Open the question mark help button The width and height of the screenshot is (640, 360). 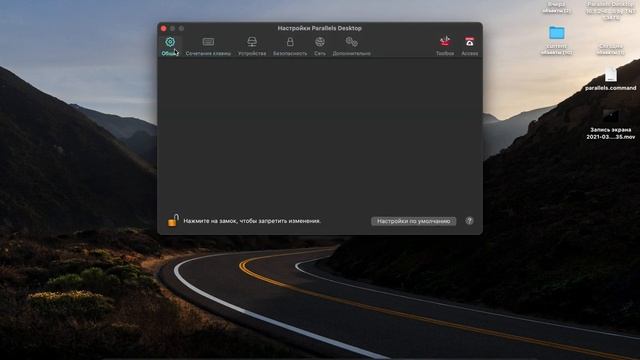pos(469,221)
